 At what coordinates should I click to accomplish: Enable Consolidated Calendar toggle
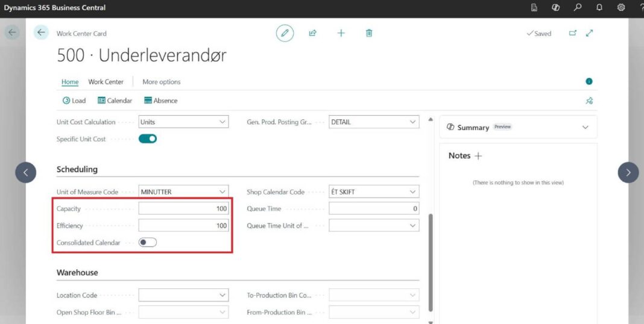tap(148, 243)
